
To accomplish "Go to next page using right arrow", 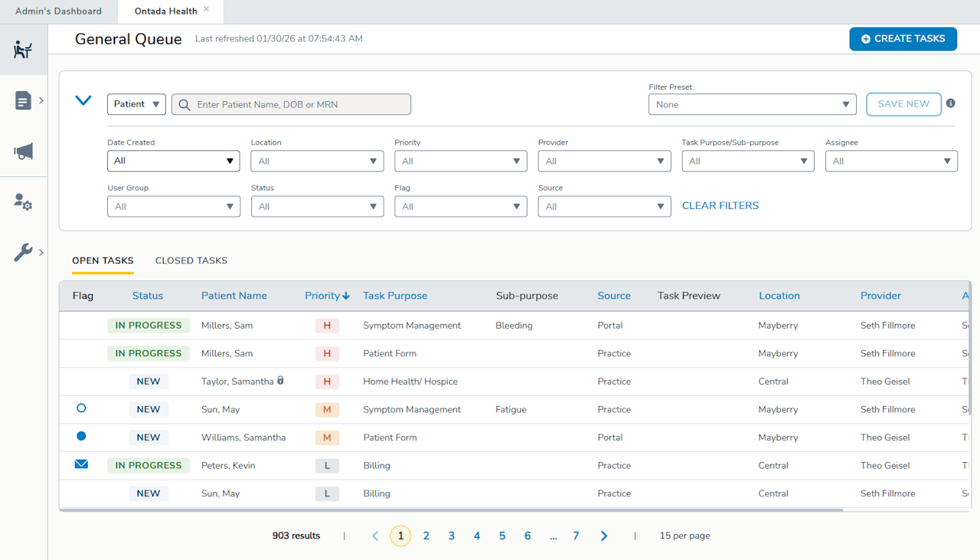I will [604, 536].
